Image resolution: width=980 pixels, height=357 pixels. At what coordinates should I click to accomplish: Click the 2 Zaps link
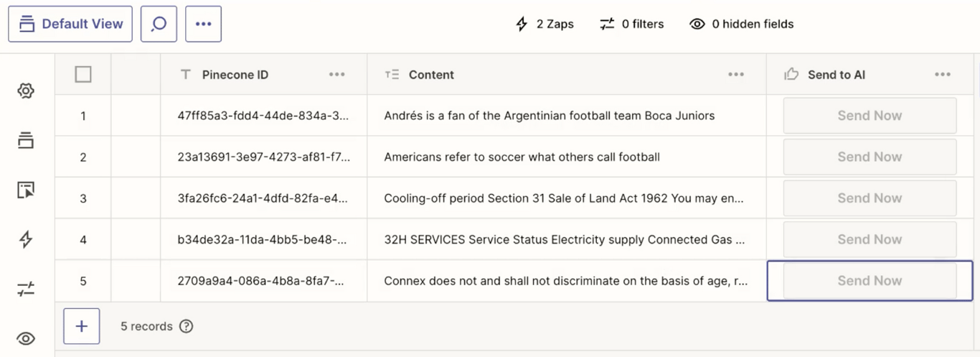[545, 24]
